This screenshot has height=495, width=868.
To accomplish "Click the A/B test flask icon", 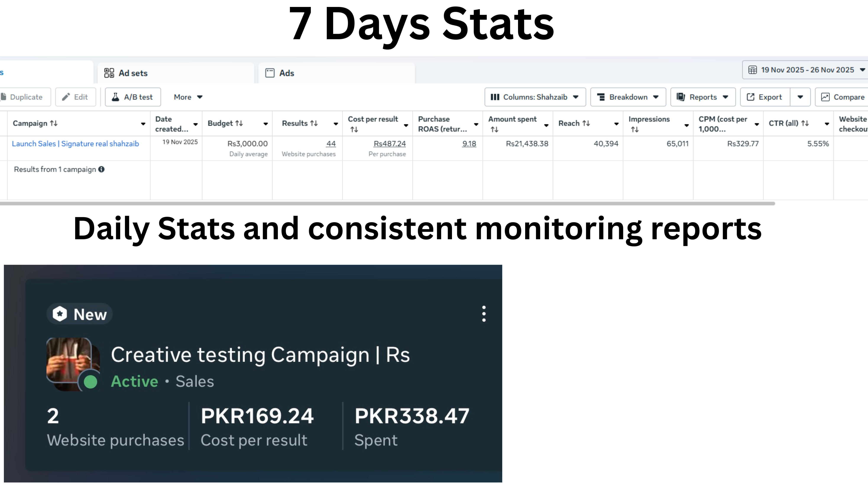I will (x=115, y=97).
